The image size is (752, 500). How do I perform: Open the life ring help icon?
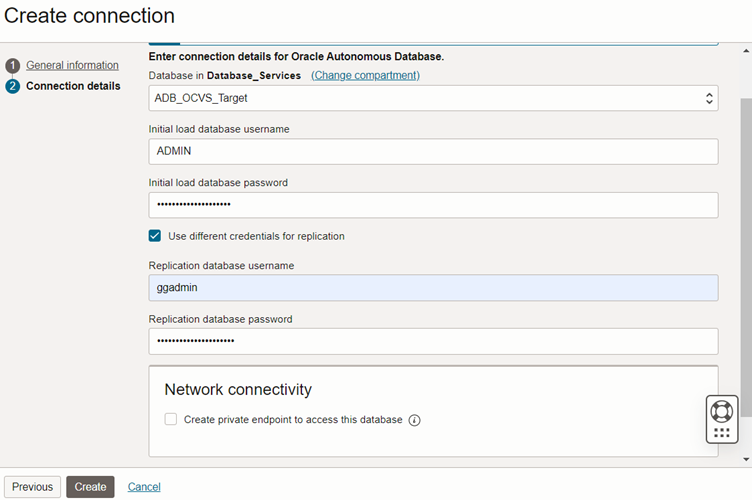pos(721,412)
